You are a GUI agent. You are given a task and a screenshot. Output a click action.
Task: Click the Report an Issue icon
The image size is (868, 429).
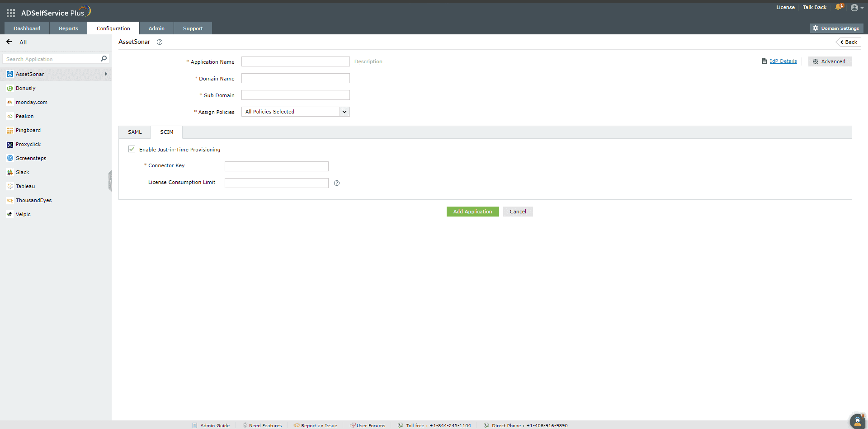[297, 425]
